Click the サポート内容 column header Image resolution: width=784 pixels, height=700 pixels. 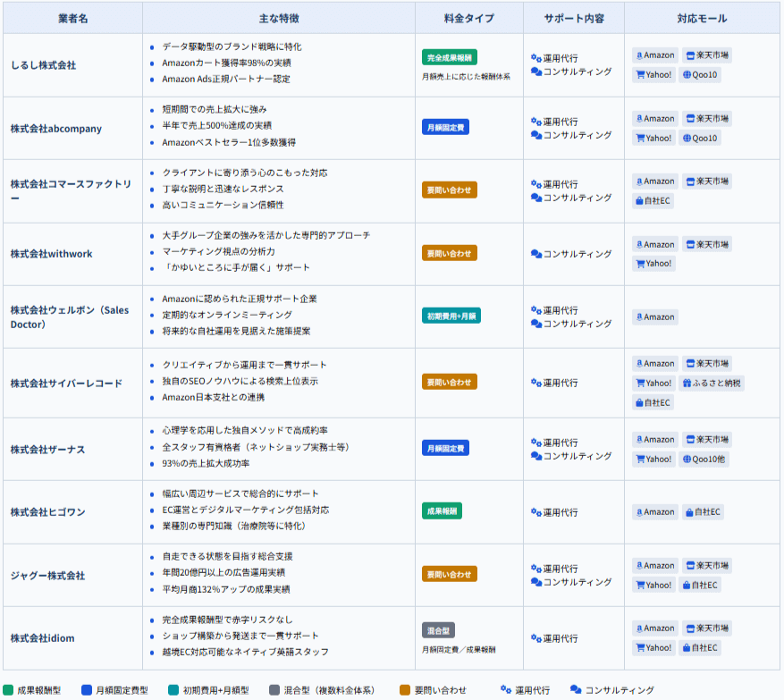[x=574, y=19]
